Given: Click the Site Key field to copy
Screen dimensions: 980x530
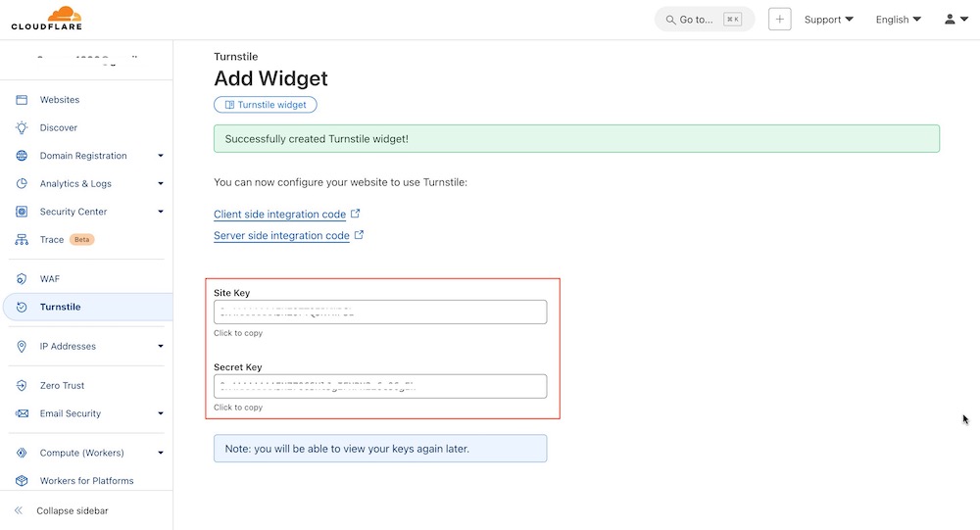Looking at the screenshot, I should pos(380,313).
